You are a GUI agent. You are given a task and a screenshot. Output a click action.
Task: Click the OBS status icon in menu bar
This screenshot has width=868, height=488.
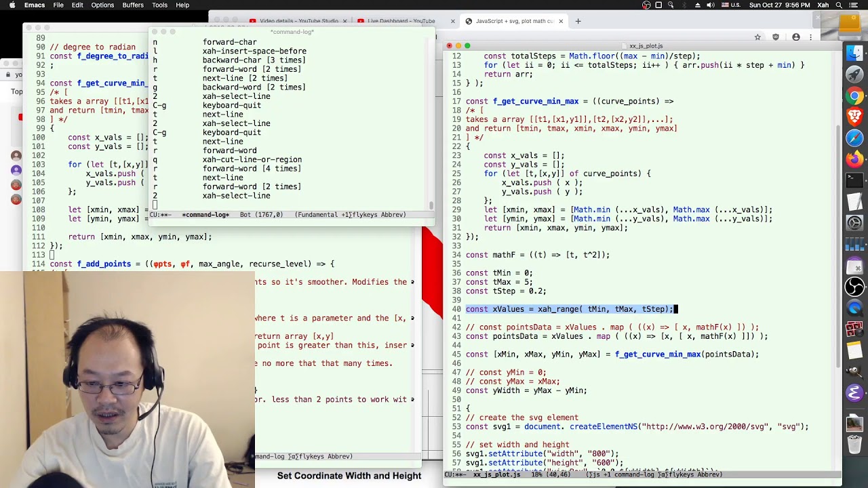point(646,5)
